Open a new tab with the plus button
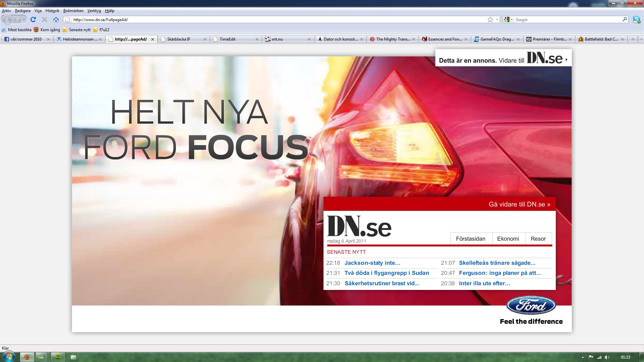The width and height of the screenshot is (644, 362). tap(633, 39)
